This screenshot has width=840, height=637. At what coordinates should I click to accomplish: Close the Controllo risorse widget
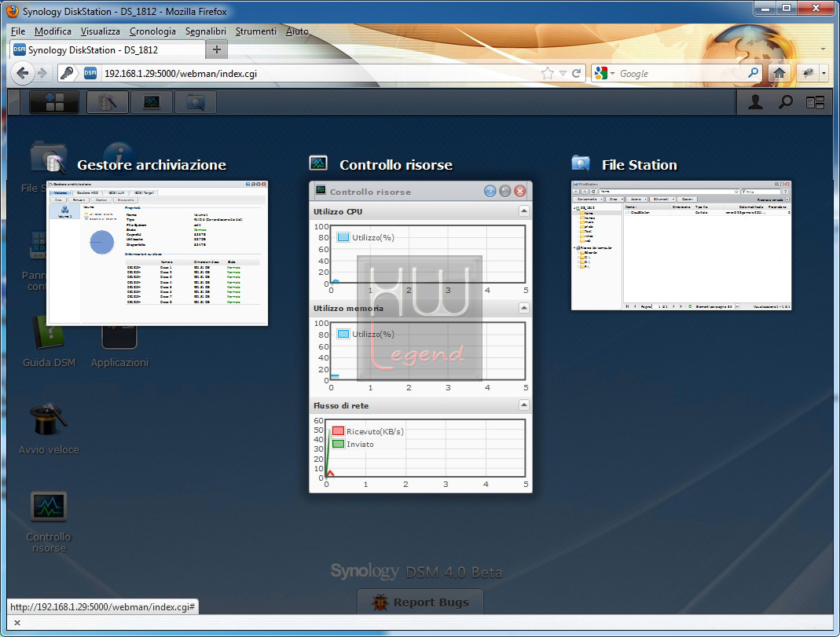[519, 191]
